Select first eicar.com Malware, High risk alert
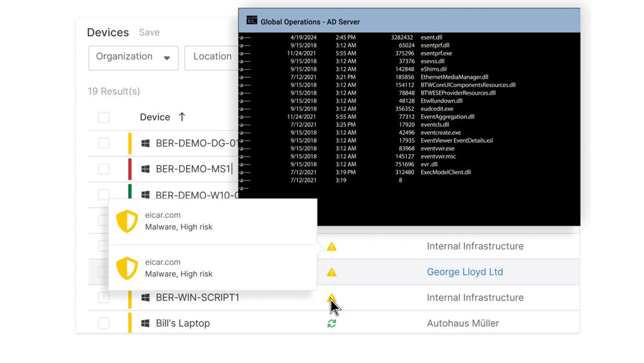The image size is (644, 363). (213, 221)
